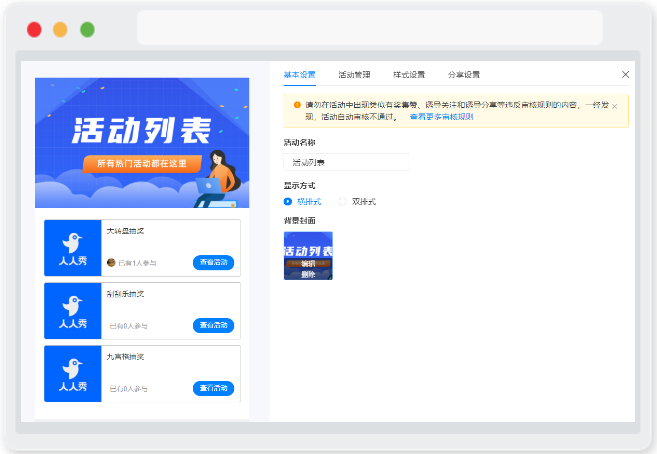Click the yellow window minimize dot
Screen dimensions: 657x454
[60, 30]
